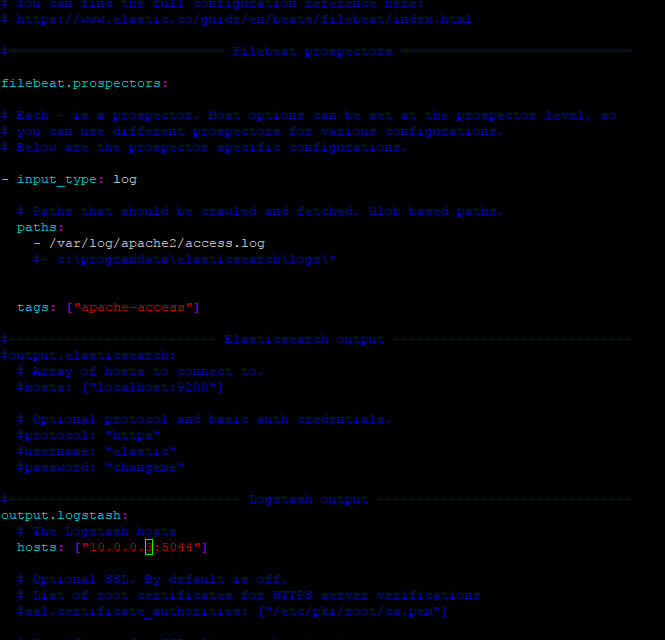Click the 'hosts:' key under output.logstash
Image resolution: width=665 pixels, height=640 pixels.
click(40, 547)
